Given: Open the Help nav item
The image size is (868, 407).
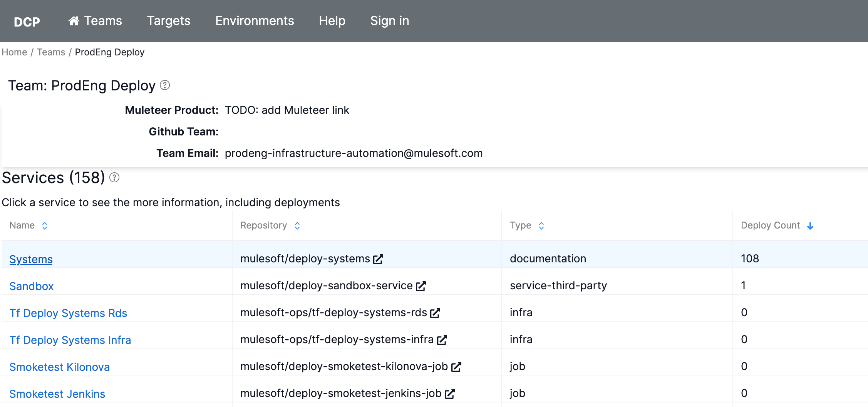Looking at the screenshot, I should [x=332, y=21].
